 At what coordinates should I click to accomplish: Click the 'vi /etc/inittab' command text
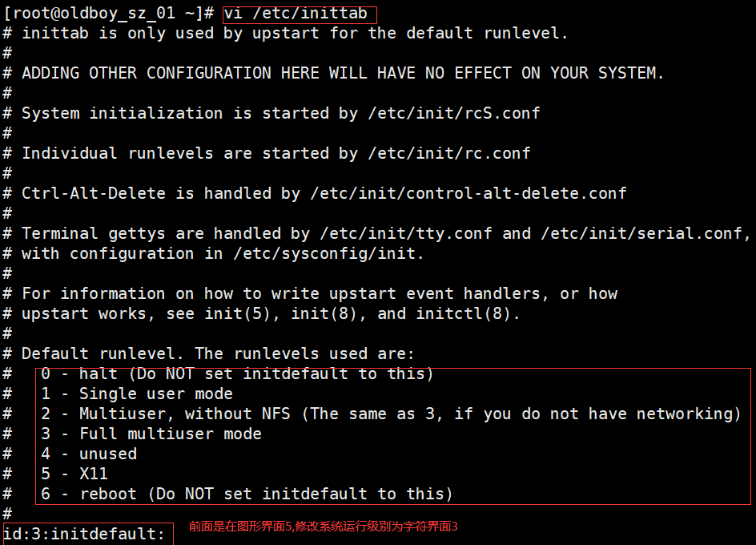pos(295,14)
